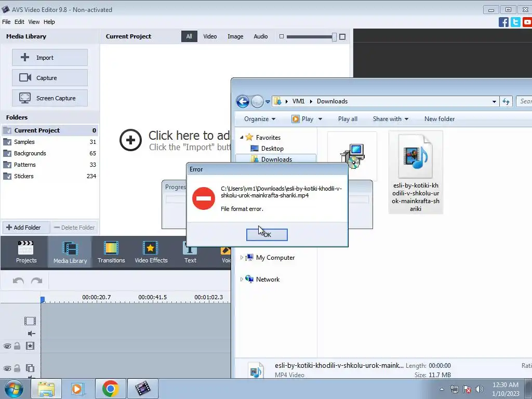Screen dimensions: 532x399
Task: Toggle visibility eye of effects track
Action: click(x=7, y=346)
